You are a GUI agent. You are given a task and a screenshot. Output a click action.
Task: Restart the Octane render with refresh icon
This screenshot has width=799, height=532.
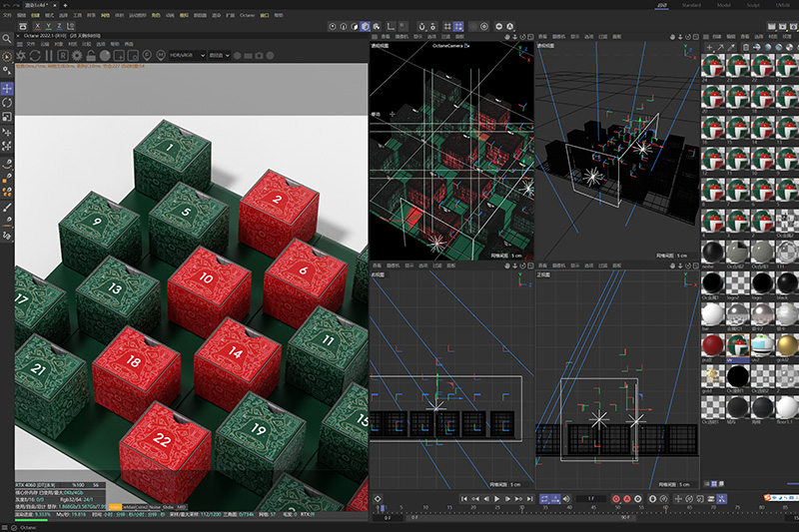click(x=35, y=56)
